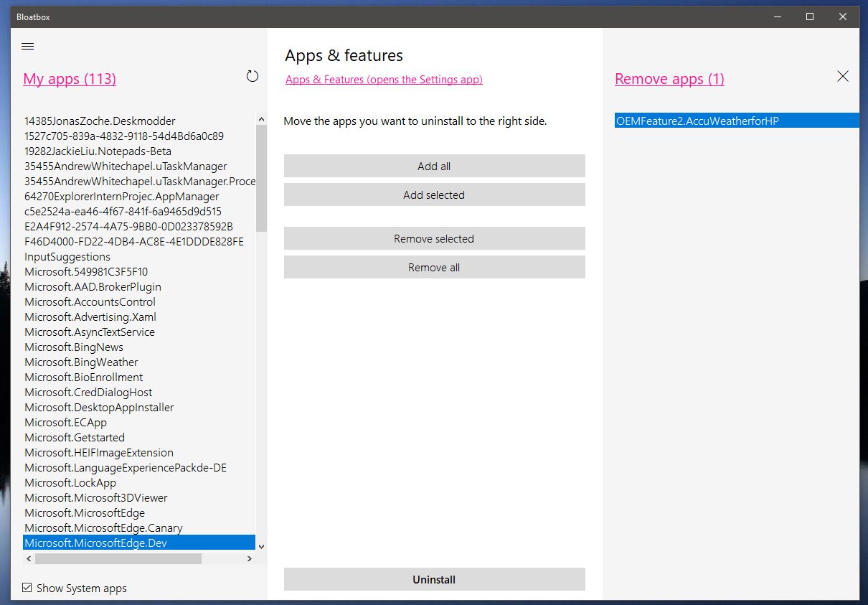Open the hamburger menu

tap(28, 47)
